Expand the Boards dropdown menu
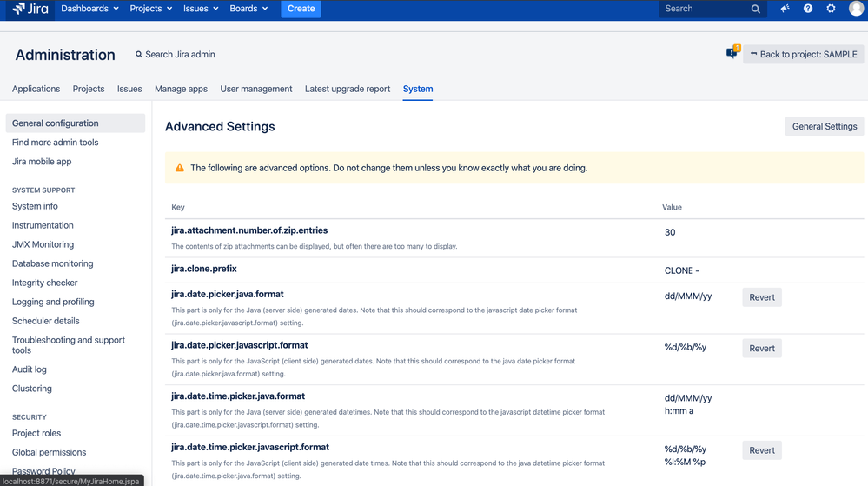This screenshot has width=868, height=486. (248, 9)
